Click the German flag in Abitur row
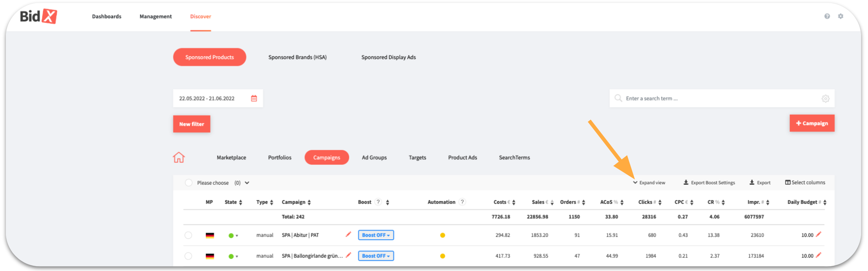 click(210, 235)
